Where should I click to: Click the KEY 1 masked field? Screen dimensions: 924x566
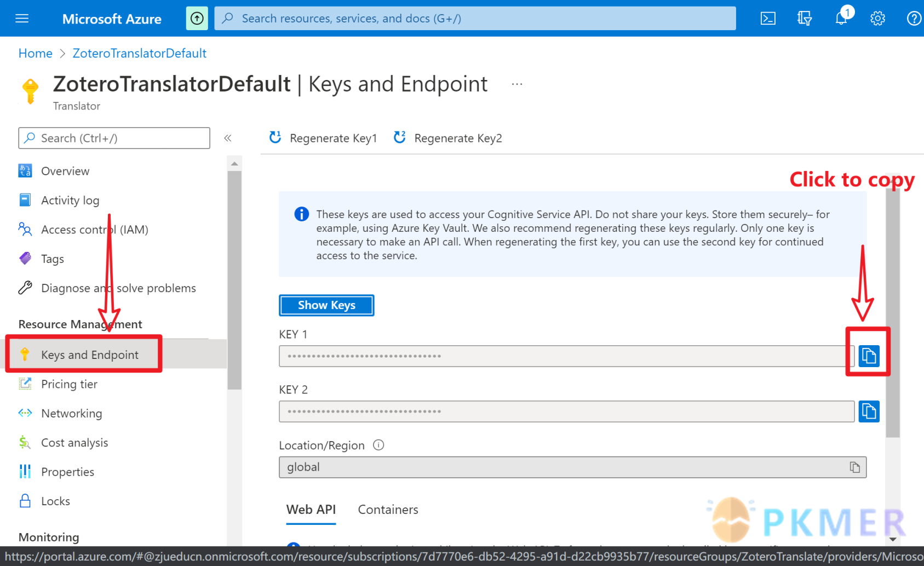coord(566,356)
